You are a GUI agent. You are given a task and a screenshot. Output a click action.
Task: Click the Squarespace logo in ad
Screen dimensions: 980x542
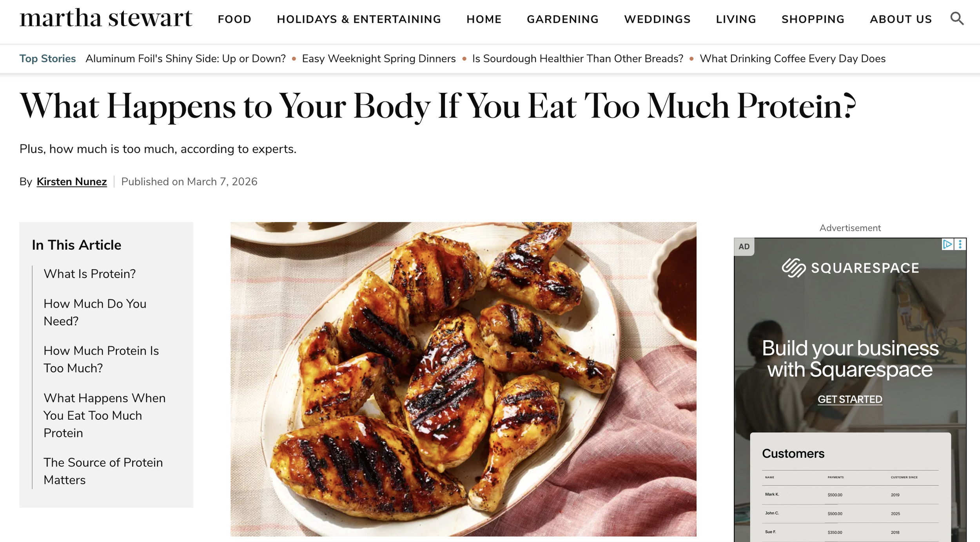[850, 268]
